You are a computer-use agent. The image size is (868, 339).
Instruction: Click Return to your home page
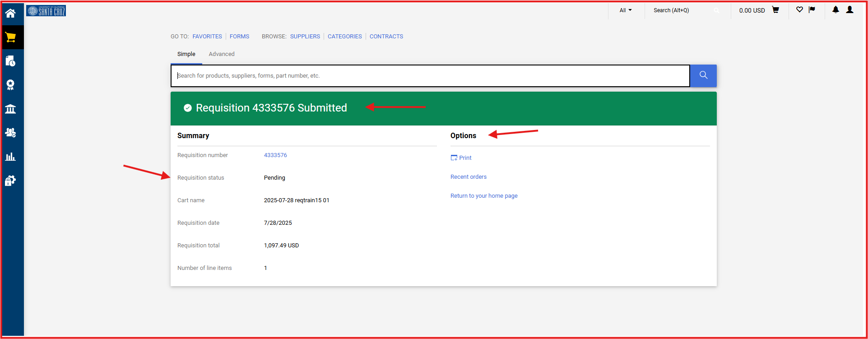click(x=484, y=196)
